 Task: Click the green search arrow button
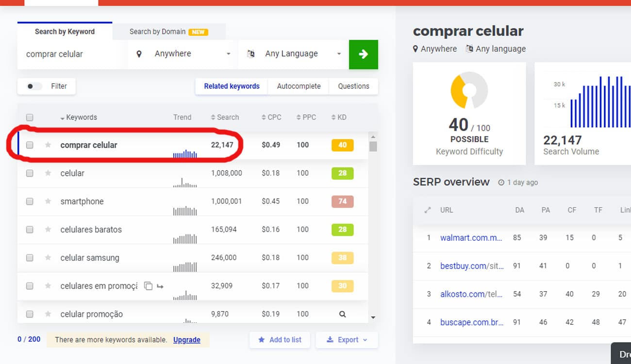point(363,54)
